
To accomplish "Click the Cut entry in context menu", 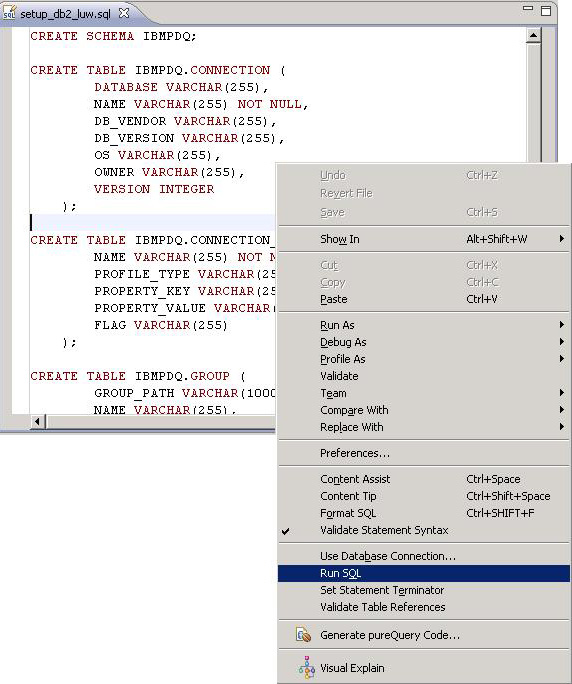I will (x=424, y=265).
